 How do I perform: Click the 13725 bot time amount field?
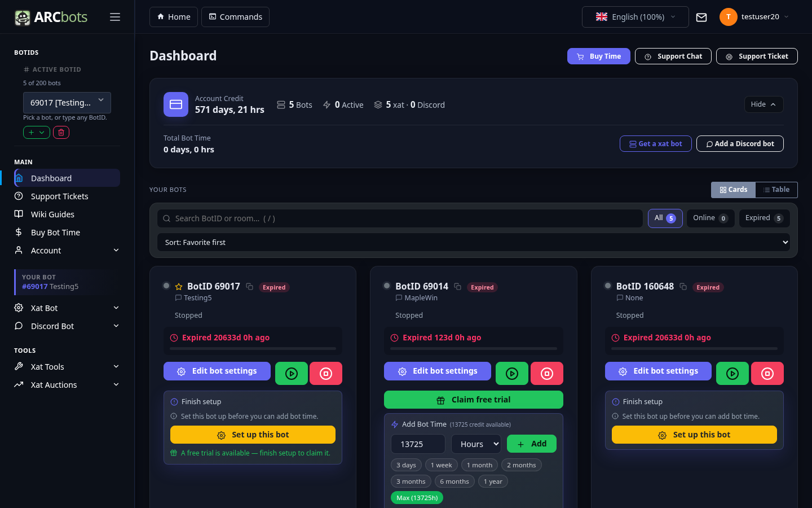[418, 444]
